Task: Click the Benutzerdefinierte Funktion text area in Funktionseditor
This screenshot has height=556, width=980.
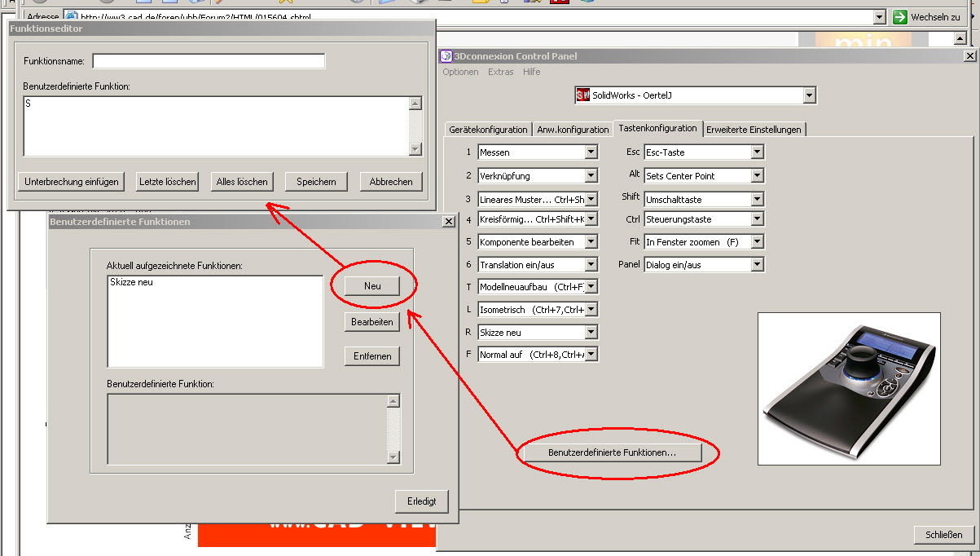Action: [x=216, y=126]
